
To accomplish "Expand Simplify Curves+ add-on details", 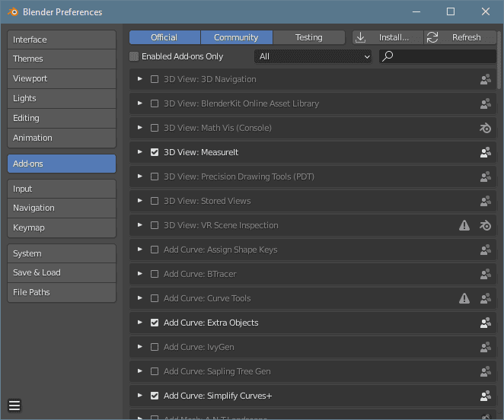I will coord(140,395).
